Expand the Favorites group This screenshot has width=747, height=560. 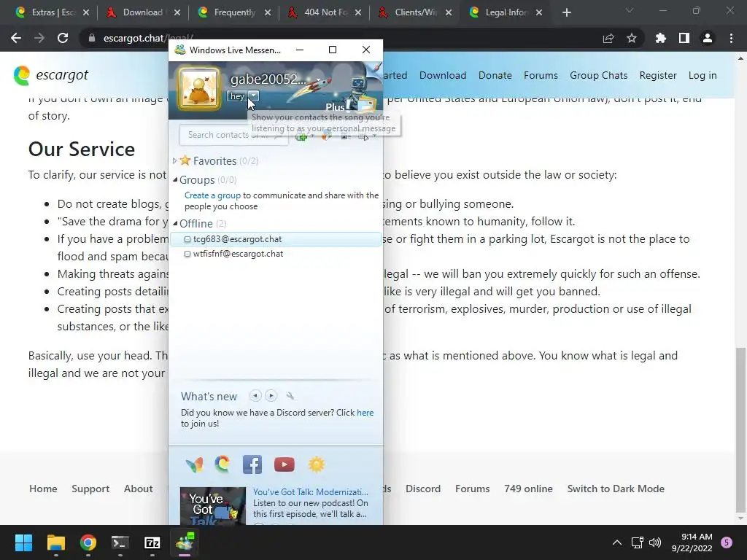click(174, 161)
